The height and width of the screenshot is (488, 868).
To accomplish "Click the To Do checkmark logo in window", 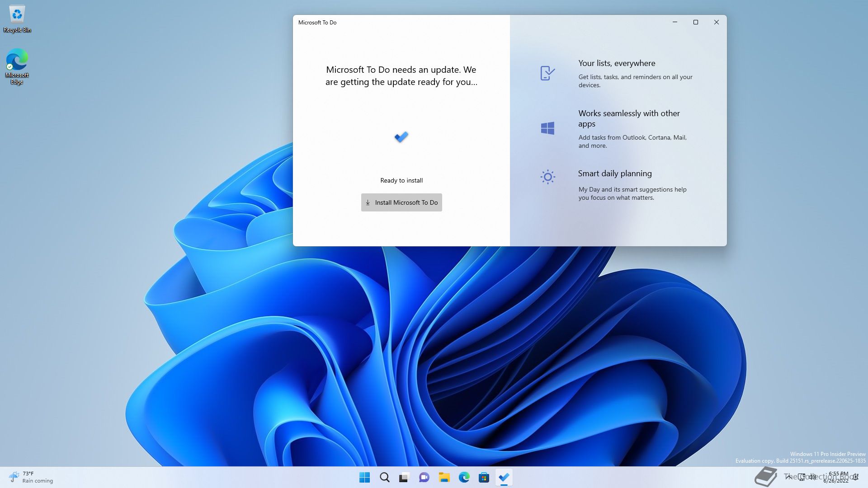I will click(x=401, y=136).
